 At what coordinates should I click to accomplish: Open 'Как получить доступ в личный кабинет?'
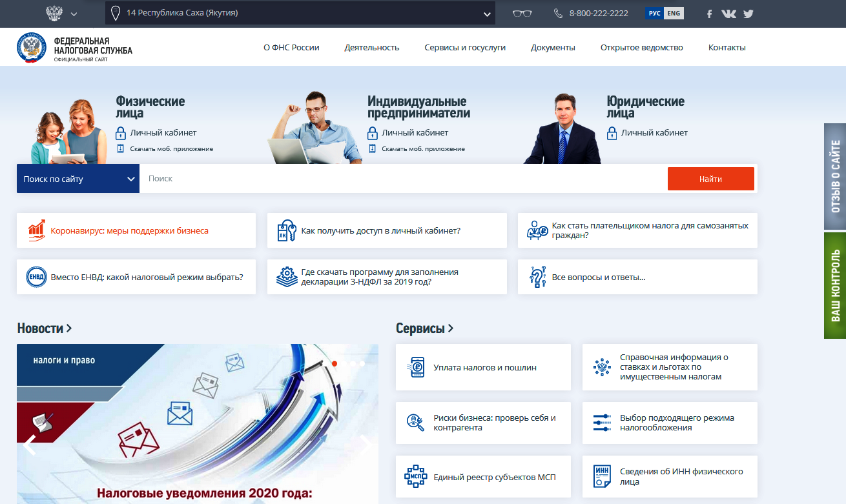pyautogui.click(x=381, y=230)
